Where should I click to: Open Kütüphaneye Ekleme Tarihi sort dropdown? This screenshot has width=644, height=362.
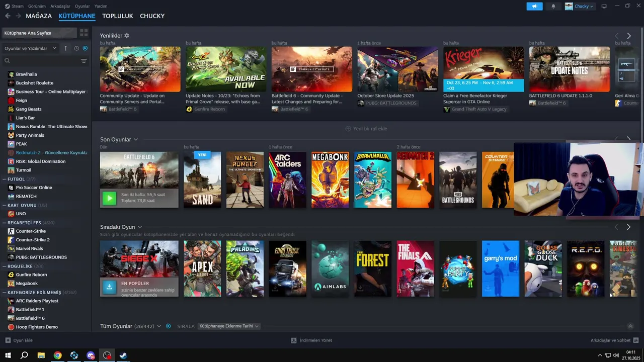[x=229, y=326]
